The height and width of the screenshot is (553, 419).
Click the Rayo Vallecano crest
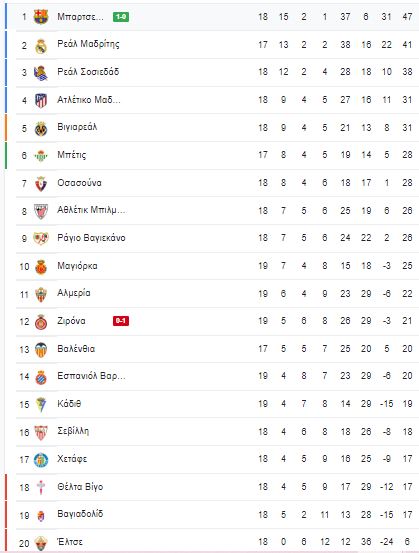tap(41, 239)
